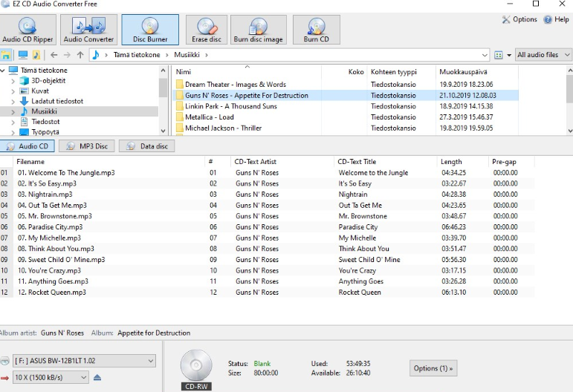The height and width of the screenshot is (392, 573).
Task: Click the folder tree scrollbar down arrow
Action: [x=163, y=131]
